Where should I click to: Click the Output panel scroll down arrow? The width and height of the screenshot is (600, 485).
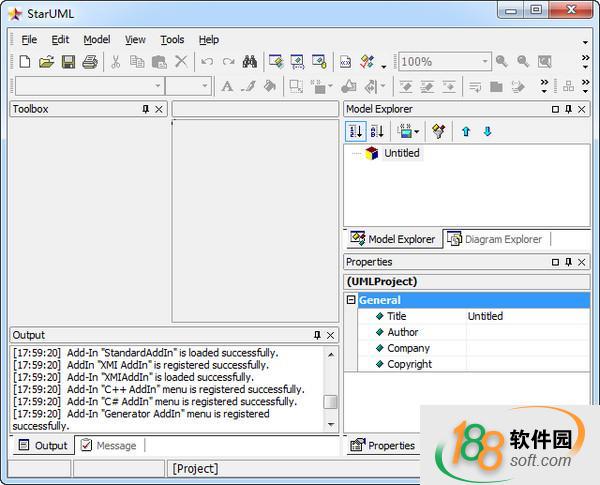point(331,424)
